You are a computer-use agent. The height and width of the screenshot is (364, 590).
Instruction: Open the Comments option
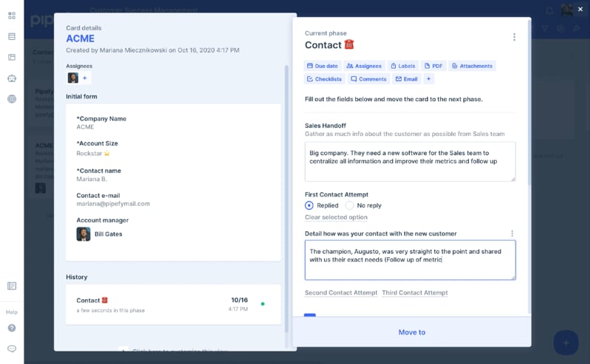point(368,79)
